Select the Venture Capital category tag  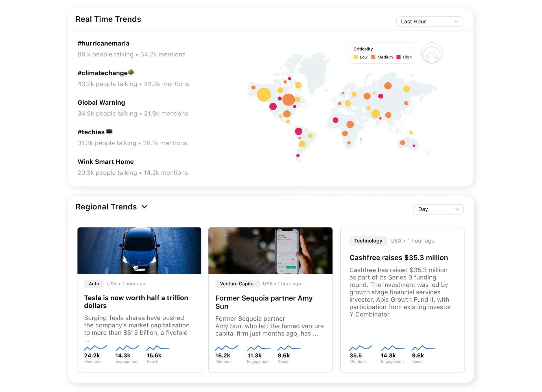[x=237, y=284]
